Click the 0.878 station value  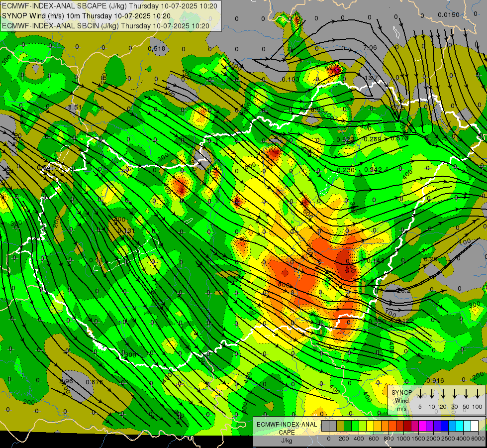coord(94,382)
